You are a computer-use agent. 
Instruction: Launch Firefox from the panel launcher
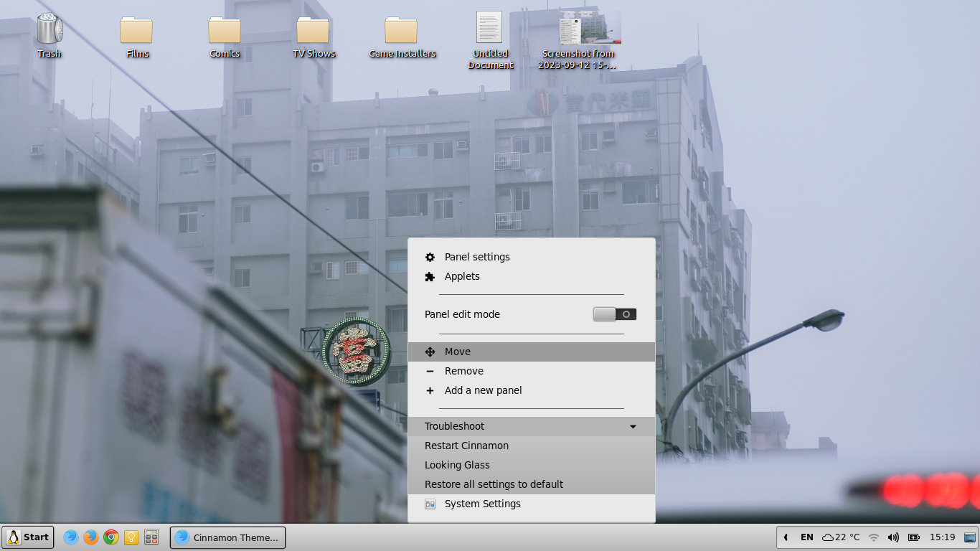90,537
